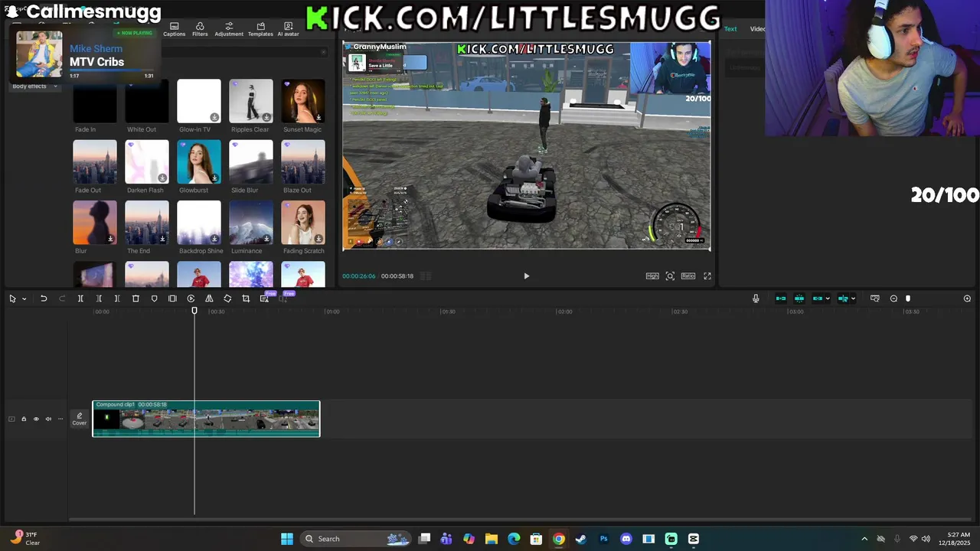Open the selection tool dropdown arrow

pos(24,298)
